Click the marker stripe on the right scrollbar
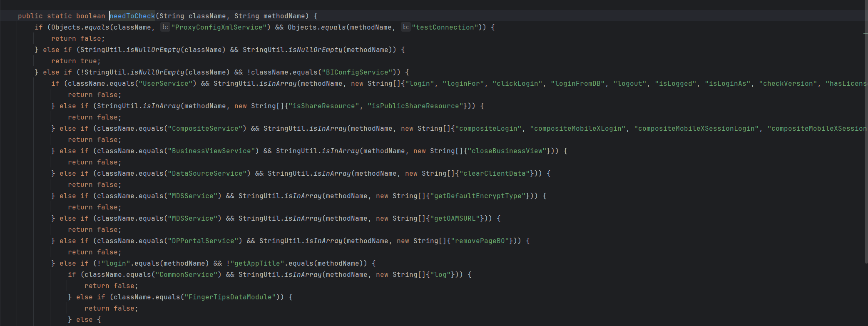Viewport: 868px width, 326px height. (x=866, y=33)
